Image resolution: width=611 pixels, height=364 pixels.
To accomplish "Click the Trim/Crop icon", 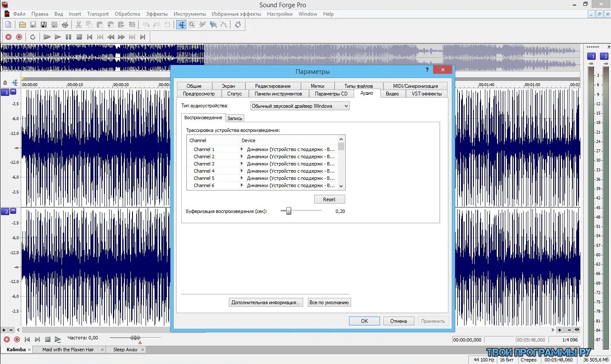I will tap(132, 25).
